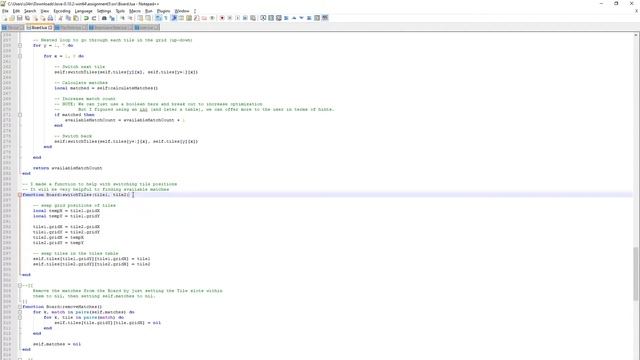Collapse the 'for x' loop fold marker
This screenshot has height=360, width=640.
[x=20, y=56]
